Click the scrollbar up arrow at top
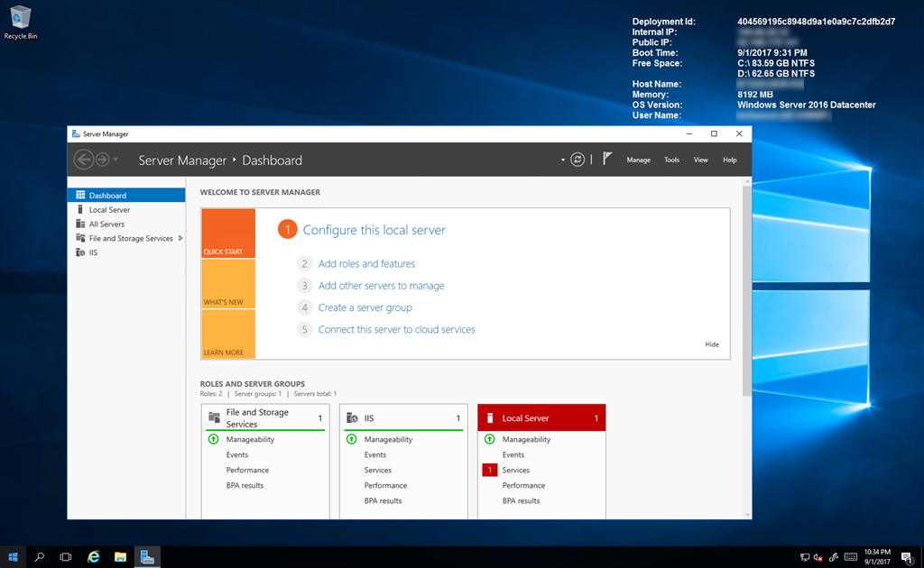The width and height of the screenshot is (924, 568). point(747,181)
